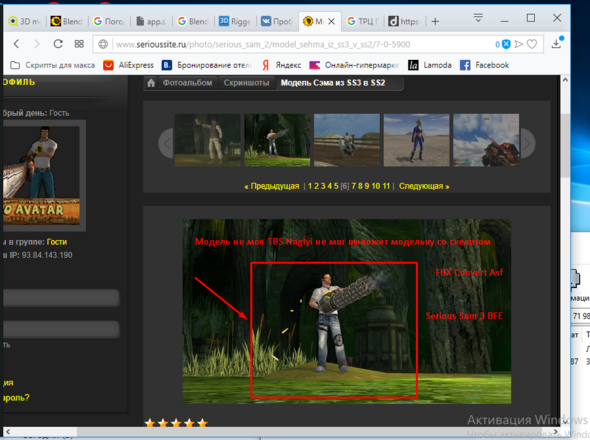Click the lower sidebar input field
590x440 pixels.
(x=61, y=329)
